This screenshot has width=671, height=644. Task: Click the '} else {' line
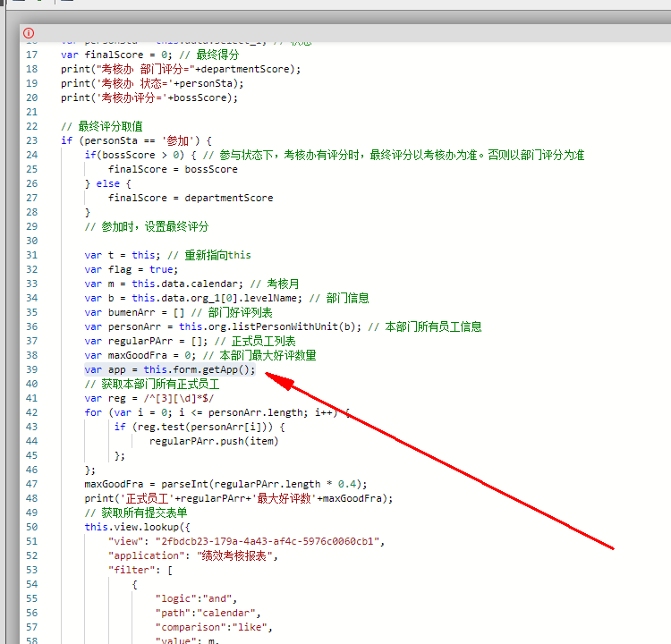coord(108,183)
